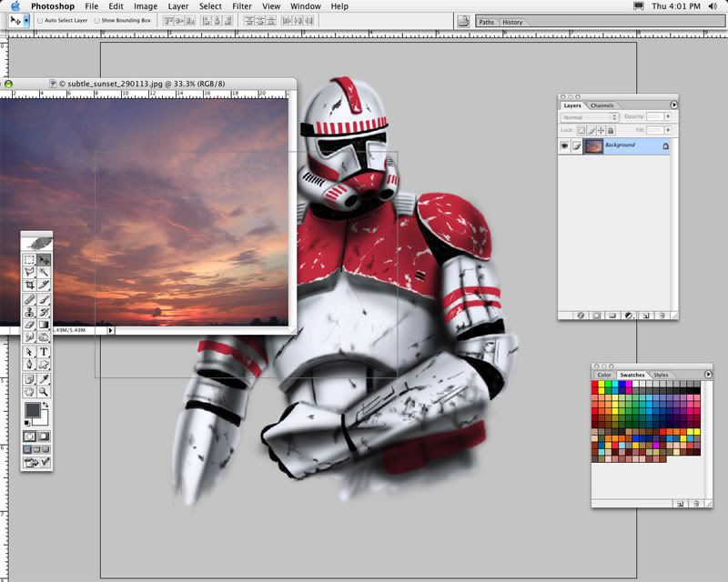Select the Smudge tool
This screenshot has height=582, width=728.
29,337
